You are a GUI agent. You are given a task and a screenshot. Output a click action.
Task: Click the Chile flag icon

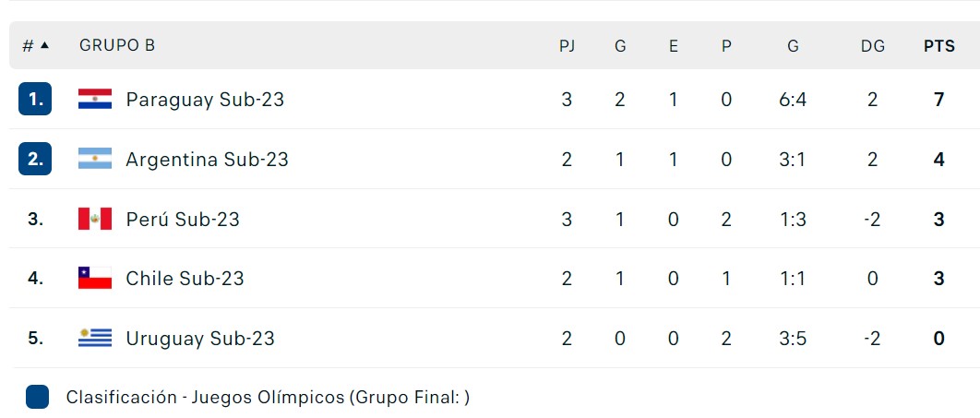point(95,278)
